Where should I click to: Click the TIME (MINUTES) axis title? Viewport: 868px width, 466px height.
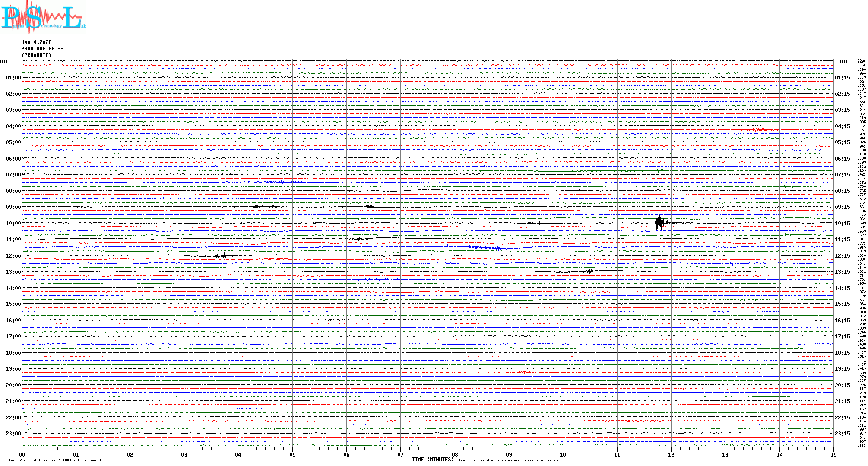click(432, 460)
